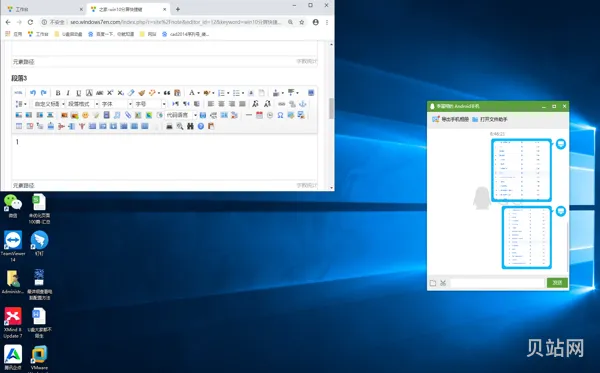Select the win10 article browser tab
Viewport: 600px width, 373px height.
[128, 9]
